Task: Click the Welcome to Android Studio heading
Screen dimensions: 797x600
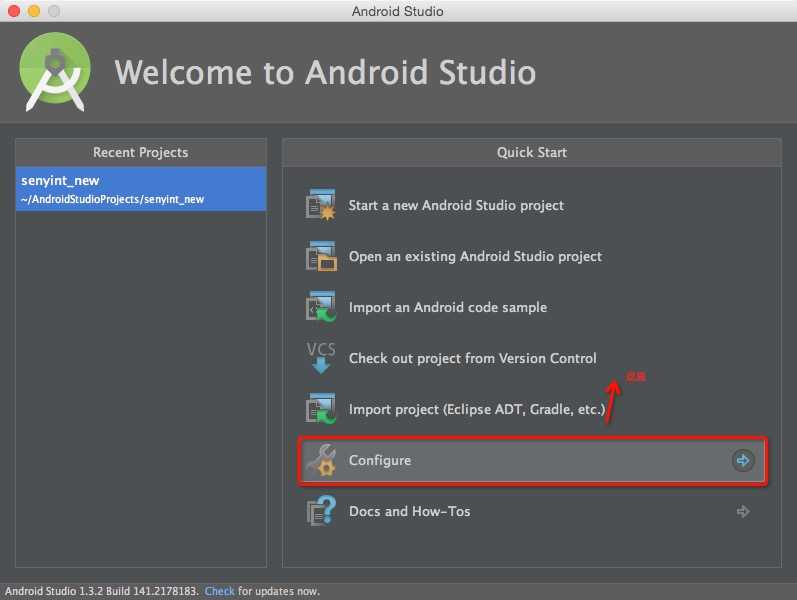Action: [x=325, y=72]
